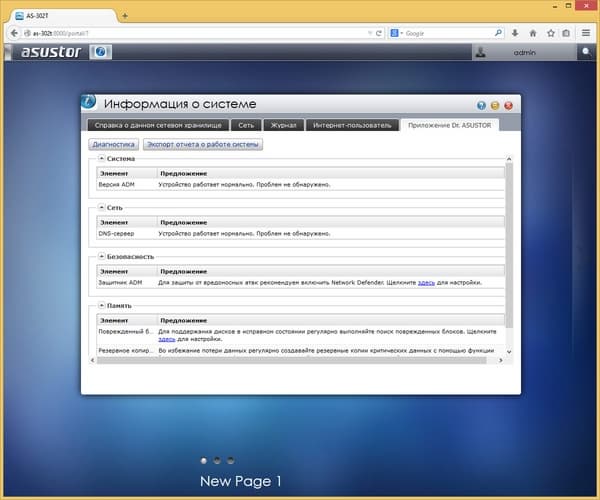Click the admin username label
600x500 pixels.
524,52
